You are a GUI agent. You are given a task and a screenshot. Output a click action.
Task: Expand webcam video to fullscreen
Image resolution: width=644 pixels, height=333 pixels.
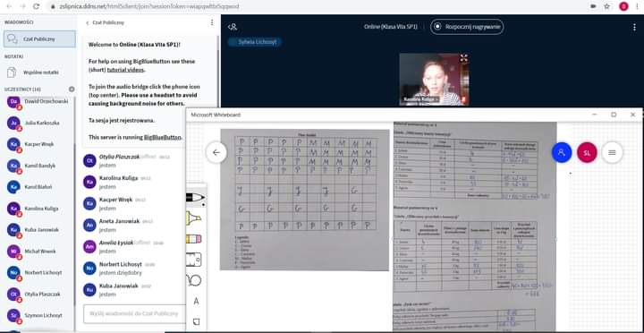[x=463, y=58]
